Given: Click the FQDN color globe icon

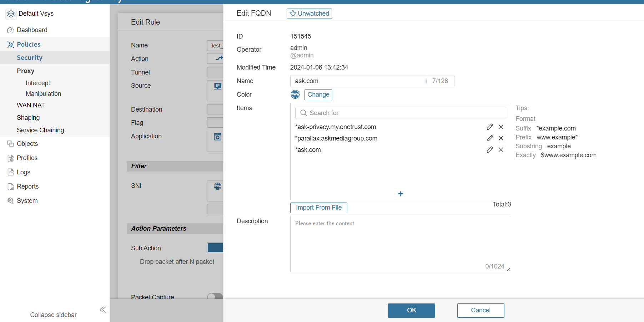Looking at the screenshot, I should coord(295,94).
